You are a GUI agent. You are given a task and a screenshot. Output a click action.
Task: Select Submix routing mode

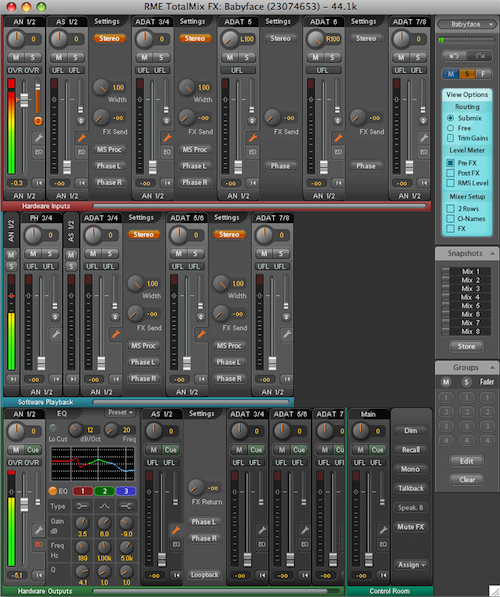pos(450,118)
